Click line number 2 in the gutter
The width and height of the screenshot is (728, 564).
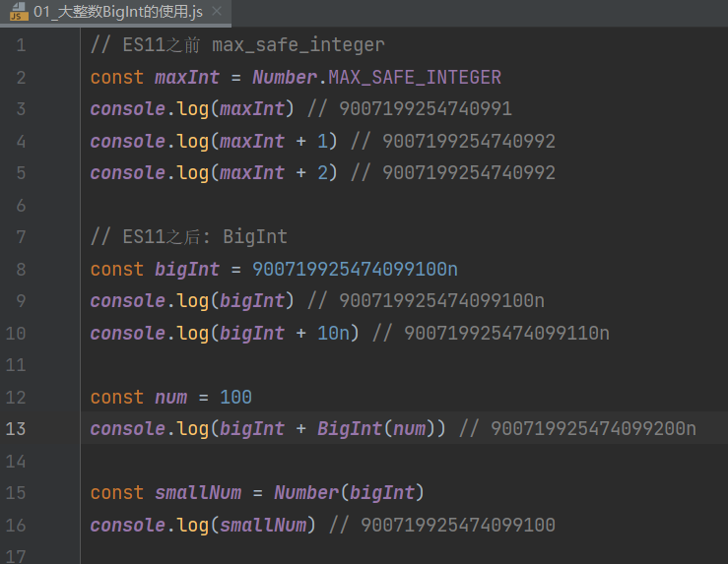click(x=21, y=77)
